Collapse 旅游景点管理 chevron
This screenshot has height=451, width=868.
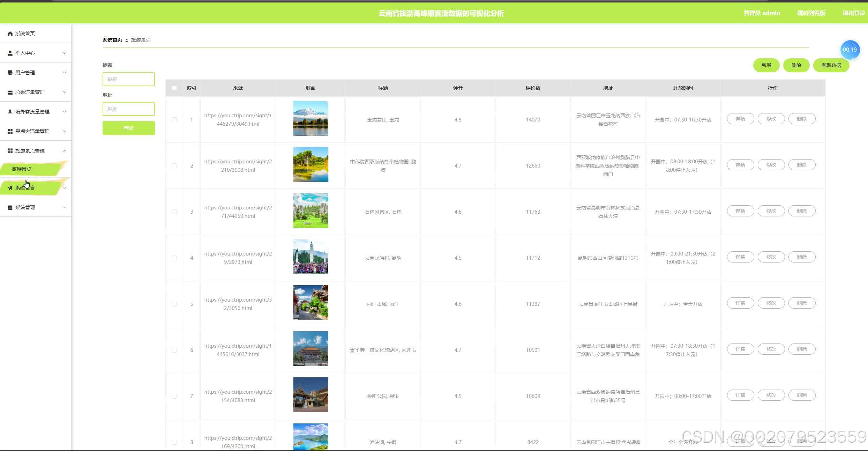[x=65, y=151]
